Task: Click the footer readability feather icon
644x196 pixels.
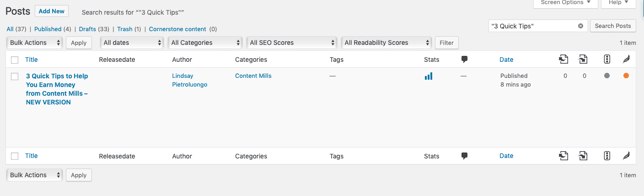Action: [626, 156]
